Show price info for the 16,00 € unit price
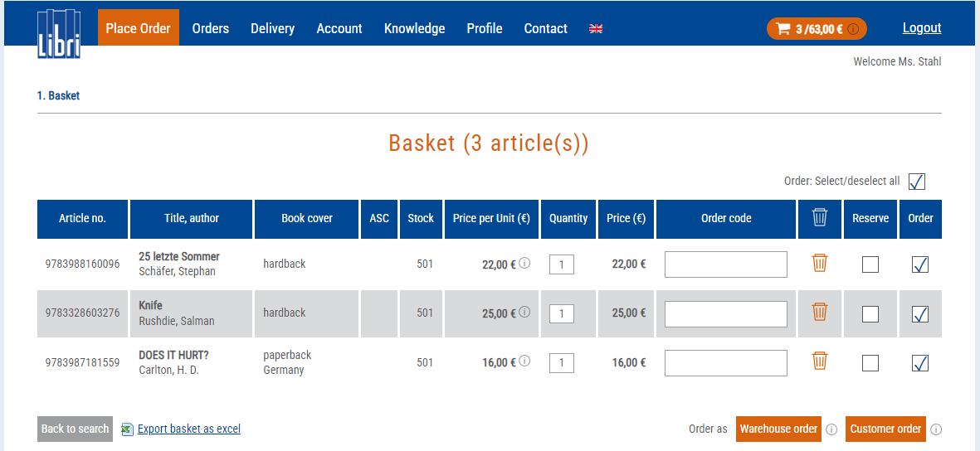This screenshot has height=451, width=980. click(525, 361)
